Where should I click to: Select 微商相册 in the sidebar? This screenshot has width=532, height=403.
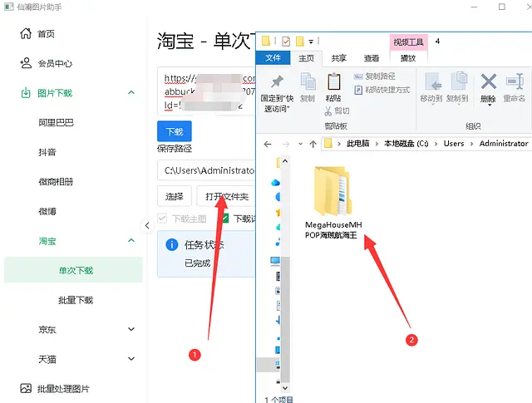pyautogui.click(x=56, y=182)
